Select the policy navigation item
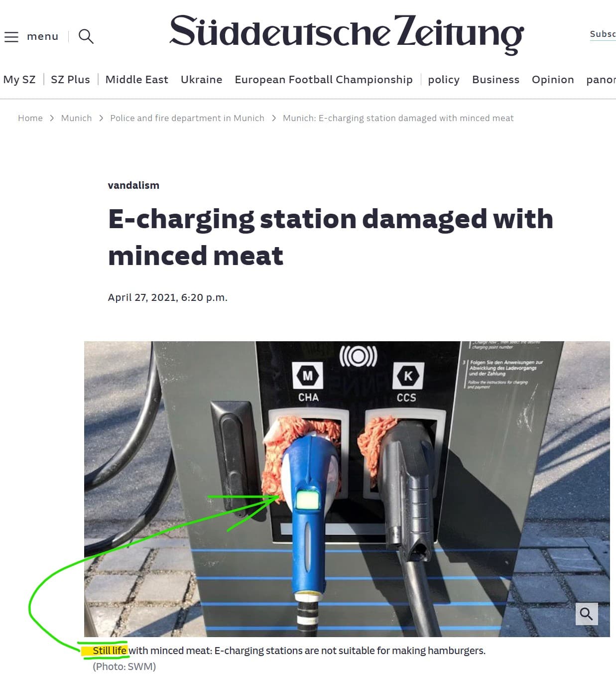Image resolution: width=616 pixels, height=674 pixels. (x=444, y=80)
